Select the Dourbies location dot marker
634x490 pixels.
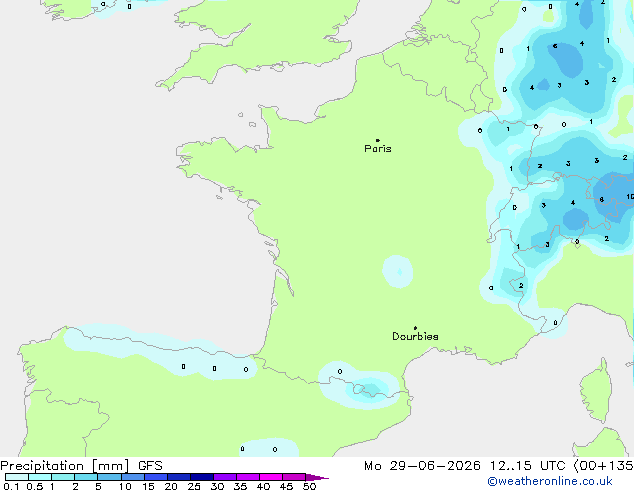[415, 328]
